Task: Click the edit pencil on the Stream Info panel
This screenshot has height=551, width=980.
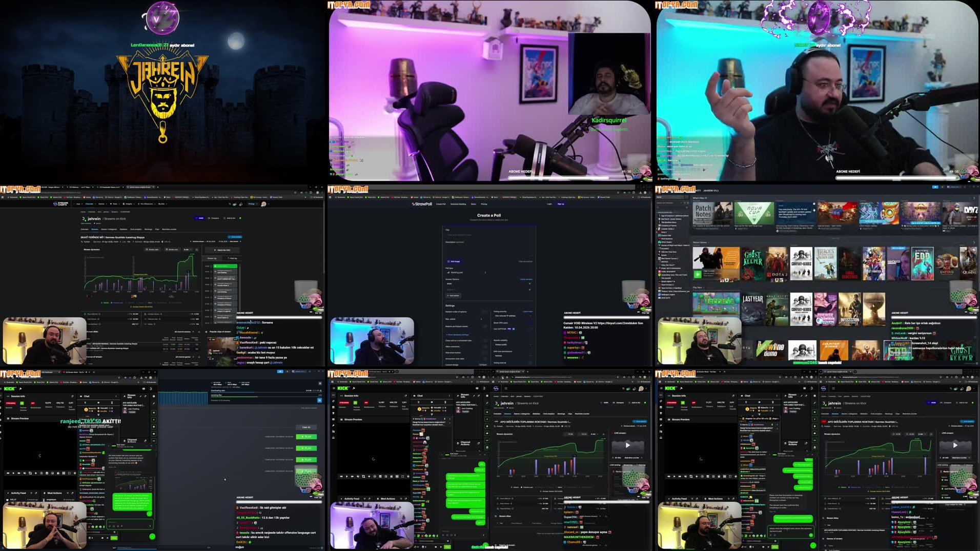Action: tap(141, 396)
